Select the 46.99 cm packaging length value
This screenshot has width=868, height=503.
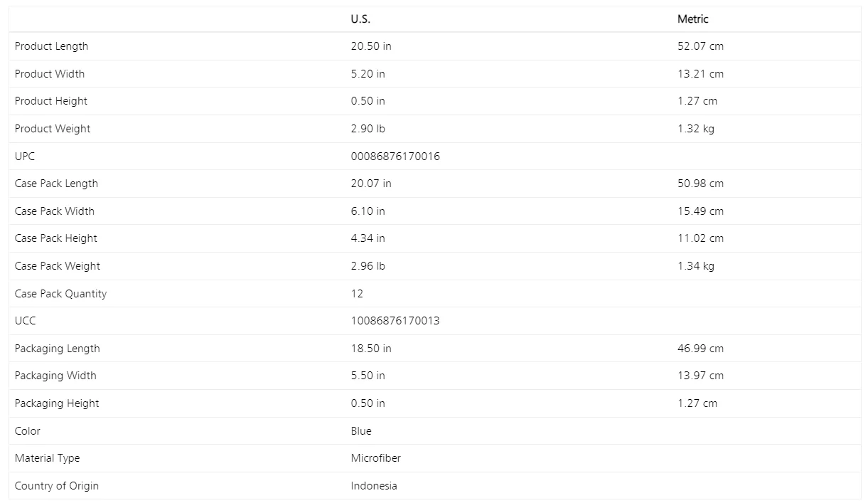point(700,349)
